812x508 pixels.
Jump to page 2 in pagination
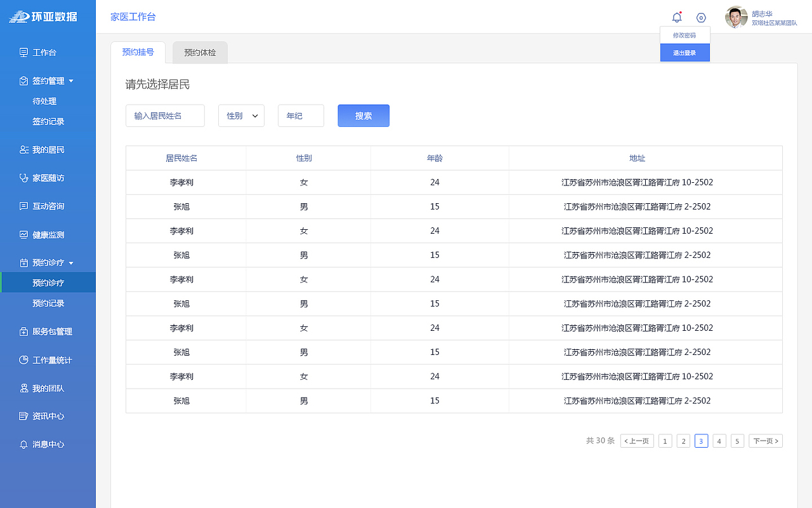683,441
